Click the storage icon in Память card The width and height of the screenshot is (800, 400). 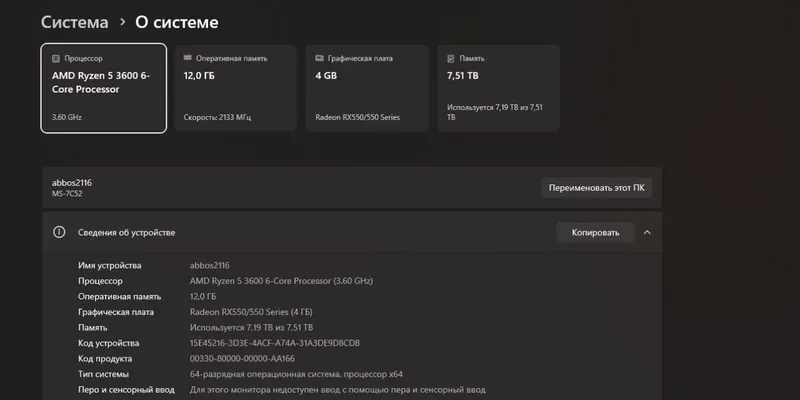(451, 59)
